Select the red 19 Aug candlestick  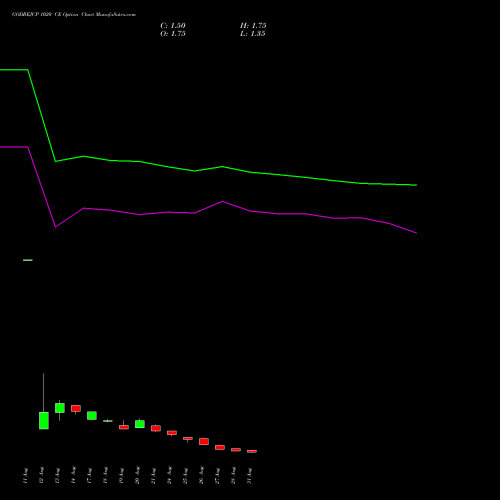click(124, 427)
